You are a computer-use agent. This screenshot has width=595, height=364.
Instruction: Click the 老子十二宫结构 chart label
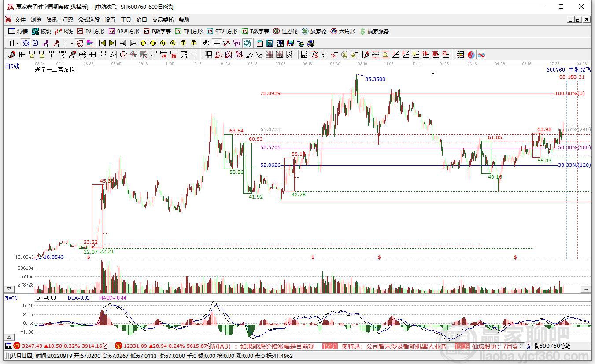point(55,70)
